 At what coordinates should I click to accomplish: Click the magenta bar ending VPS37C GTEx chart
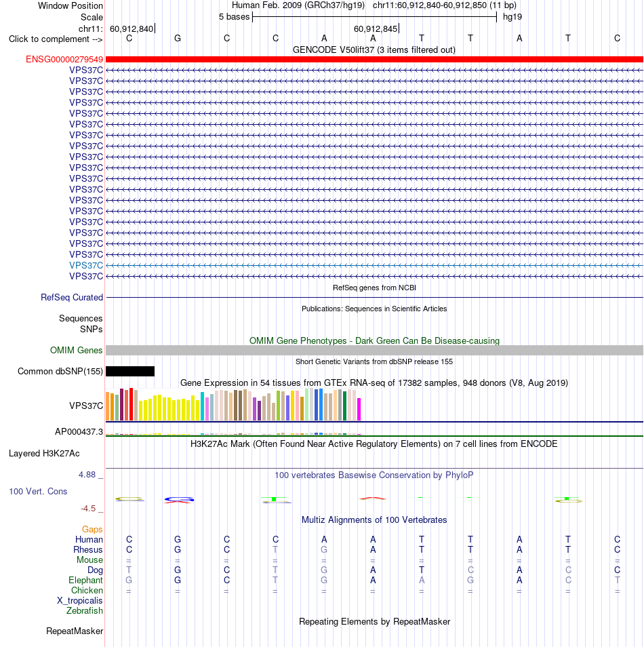point(359,410)
